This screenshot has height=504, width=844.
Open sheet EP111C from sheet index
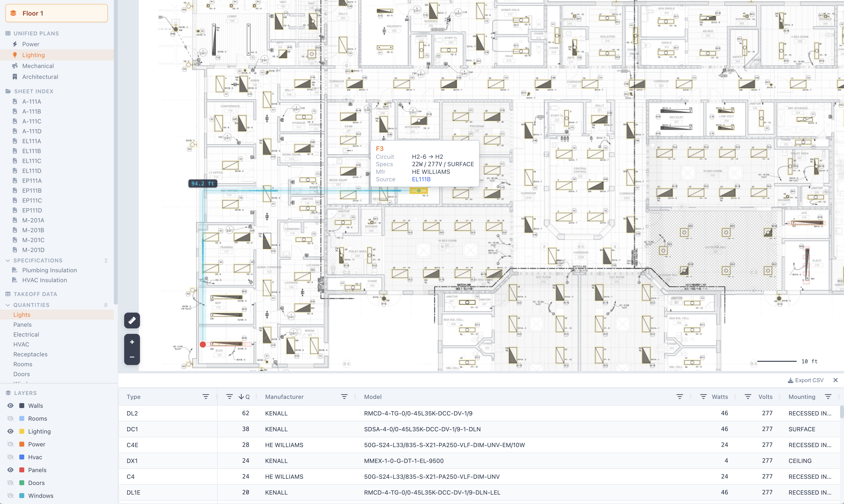(x=32, y=200)
